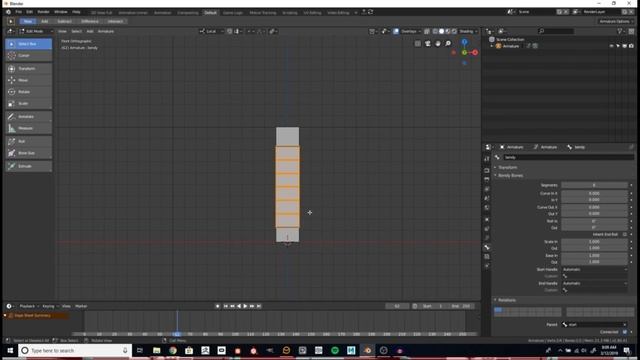Switch to wireframe shading mode
The width and height of the screenshot is (640, 360).
pos(435,31)
